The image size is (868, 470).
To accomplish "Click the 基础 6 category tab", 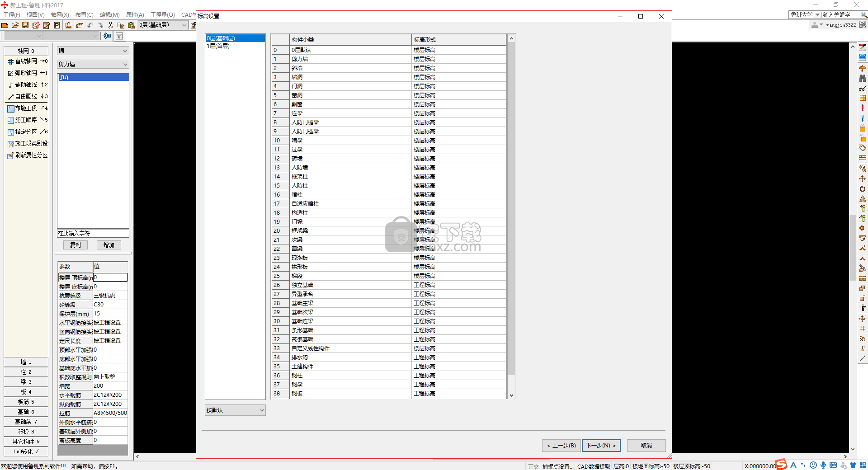I will pyautogui.click(x=26, y=412).
